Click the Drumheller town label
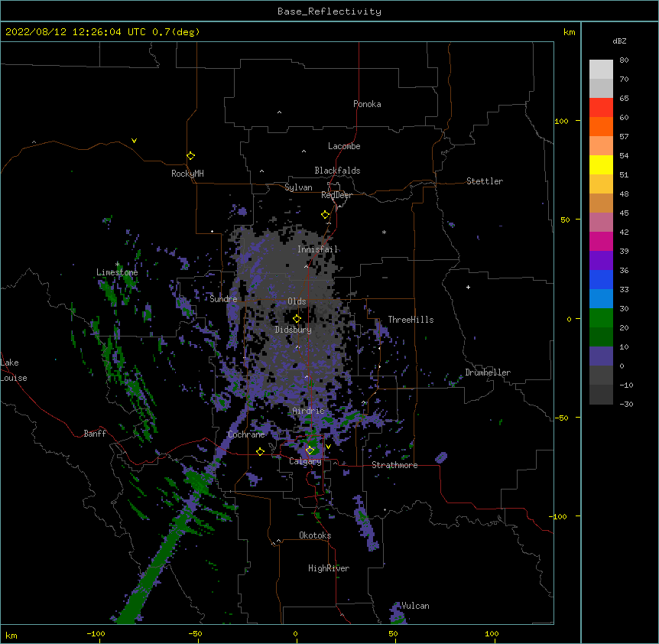The image size is (659, 644). pos(488,372)
